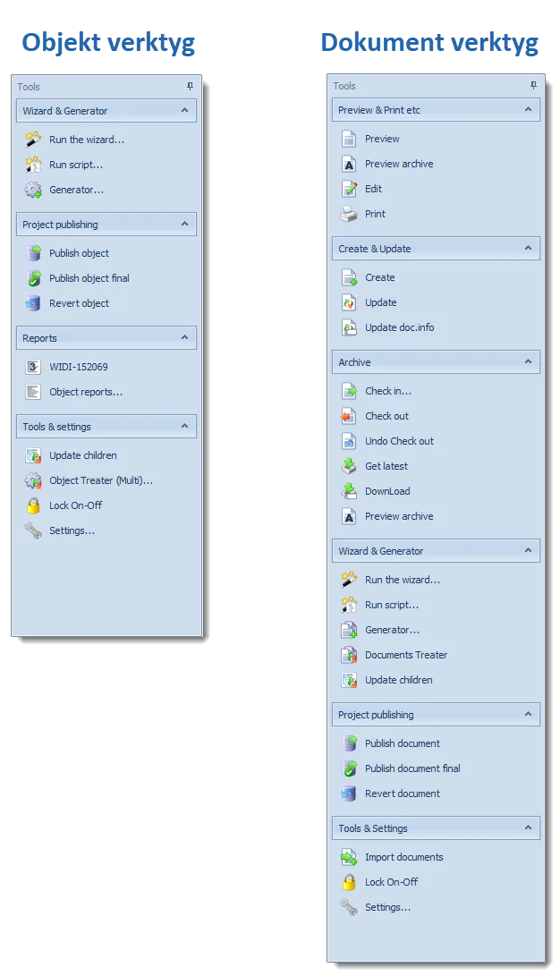Click the Publish document final icon
560x976 pixels.
coord(349,768)
